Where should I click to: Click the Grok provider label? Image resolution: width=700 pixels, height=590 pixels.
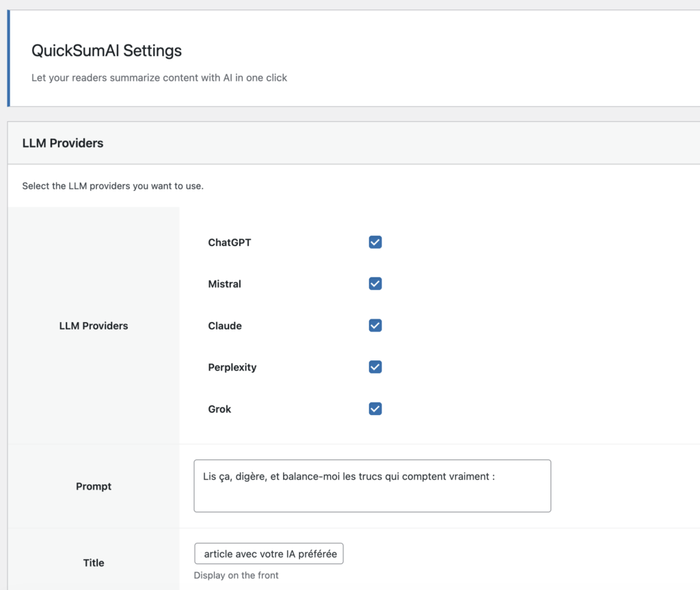(219, 409)
